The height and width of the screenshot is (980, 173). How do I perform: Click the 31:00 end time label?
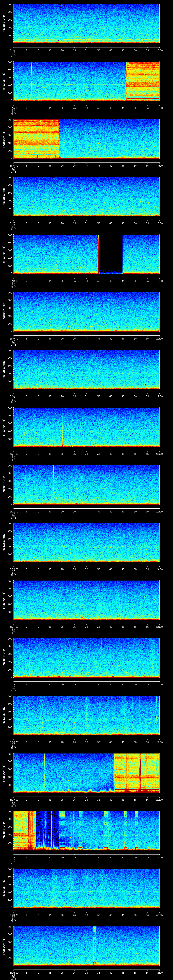pos(159,973)
